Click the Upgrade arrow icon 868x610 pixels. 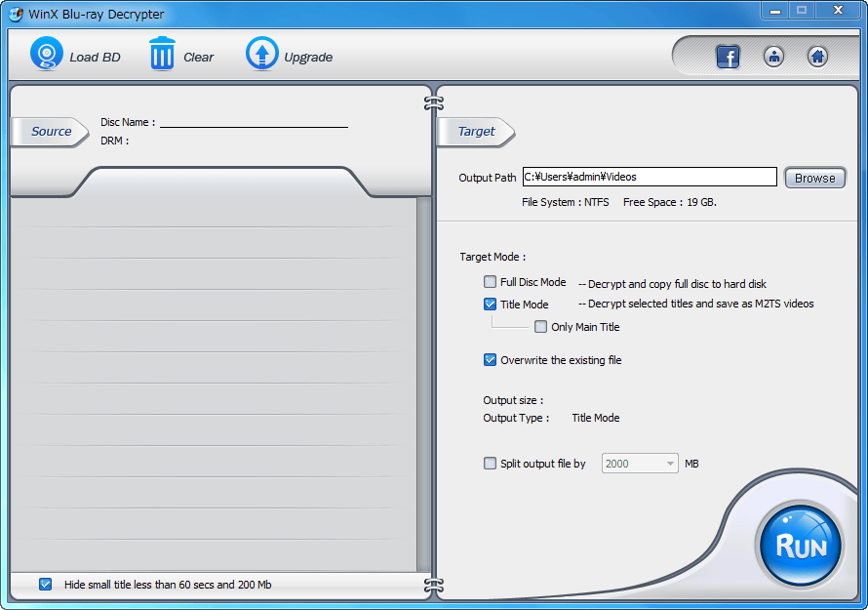pos(261,54)
